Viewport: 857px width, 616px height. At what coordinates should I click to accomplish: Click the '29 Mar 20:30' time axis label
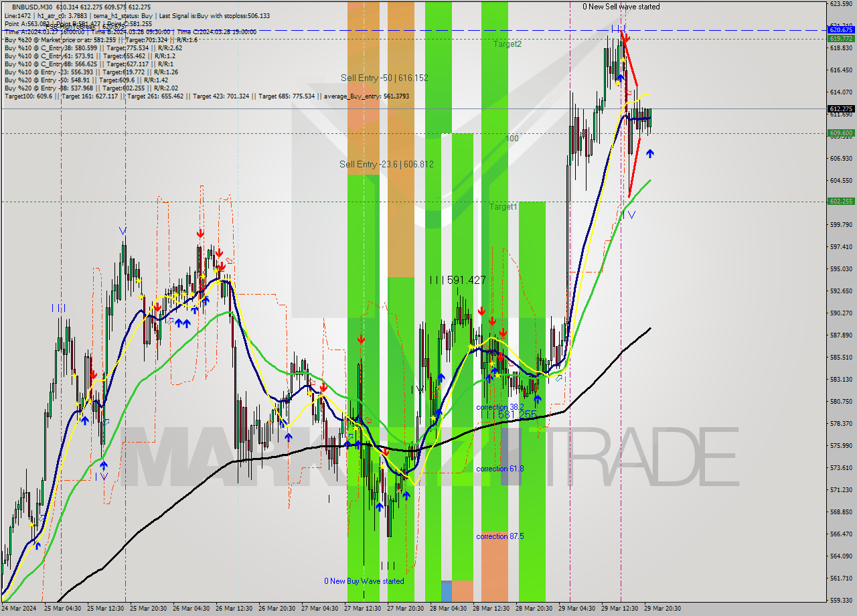pos(662,609)
